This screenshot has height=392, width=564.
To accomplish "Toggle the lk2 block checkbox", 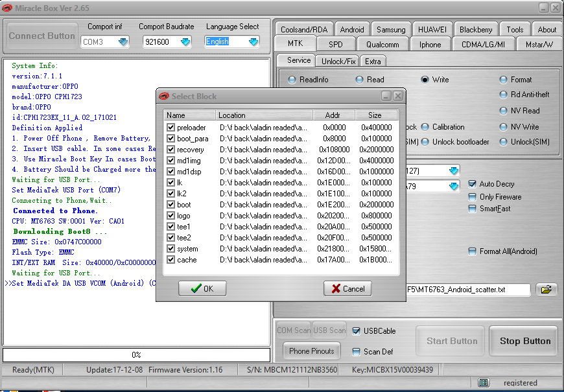I will [171, 194].
